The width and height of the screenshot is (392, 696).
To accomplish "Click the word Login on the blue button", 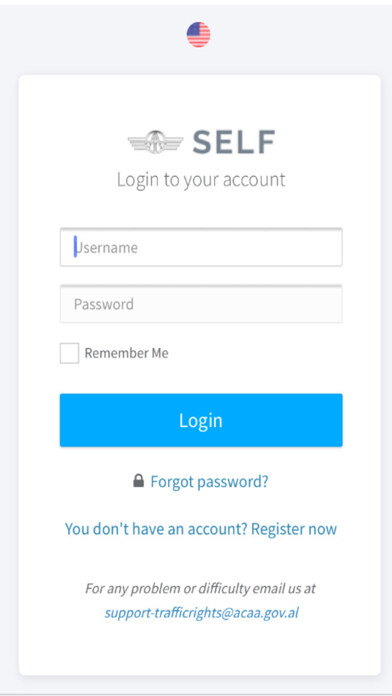I will pos(201,420).
